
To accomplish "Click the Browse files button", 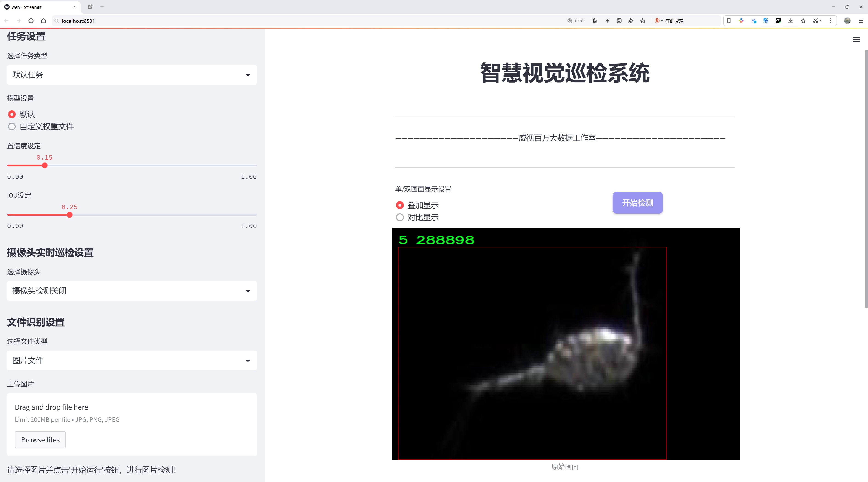I will 40,440.
